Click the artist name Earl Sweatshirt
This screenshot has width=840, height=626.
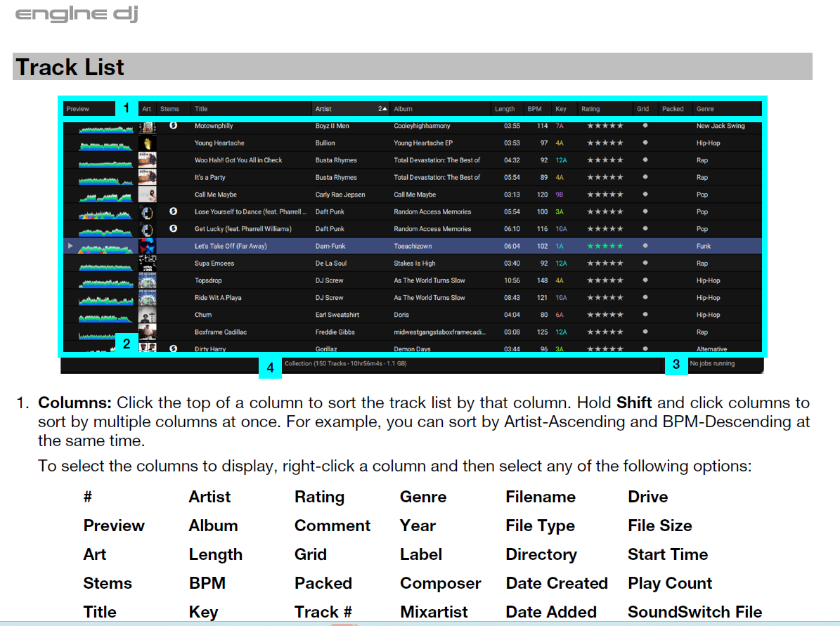pyautogui.click(x=337, y=315)
